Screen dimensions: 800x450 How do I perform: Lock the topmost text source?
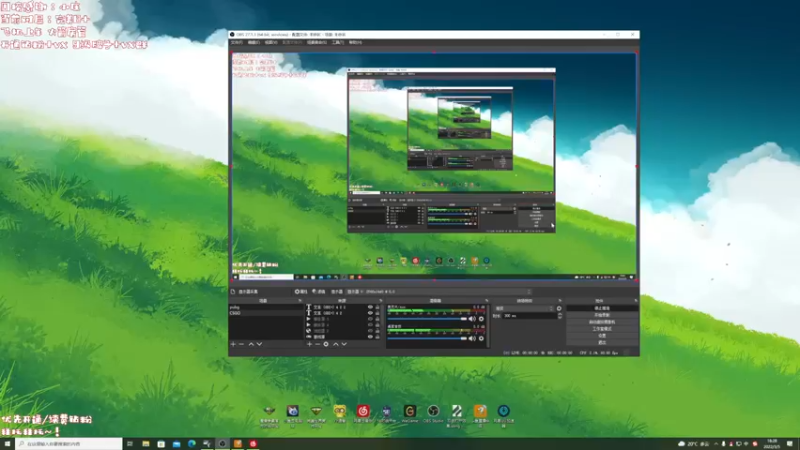point(377,307)
